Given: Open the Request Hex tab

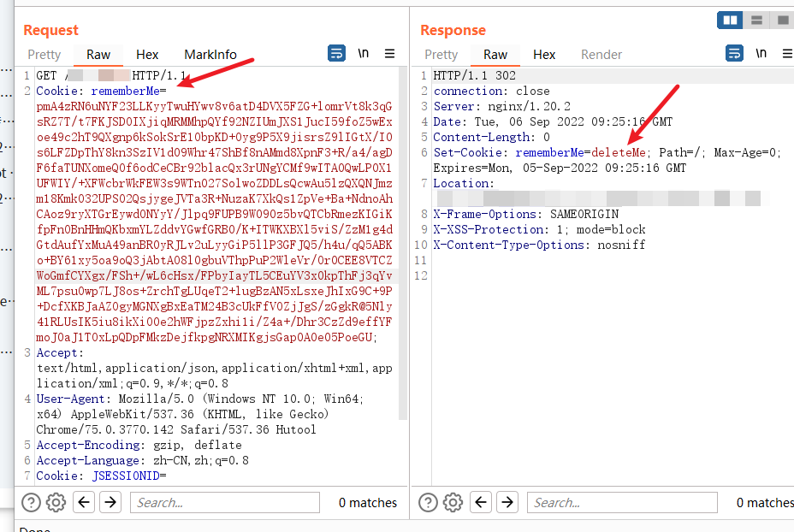Looking at the screenshot, I should pos(147,55).
